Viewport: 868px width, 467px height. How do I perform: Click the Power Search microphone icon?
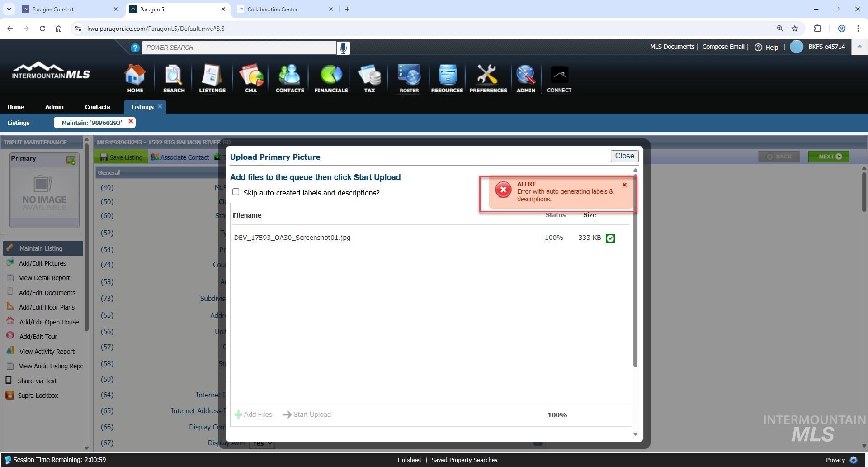pos(343,48)
